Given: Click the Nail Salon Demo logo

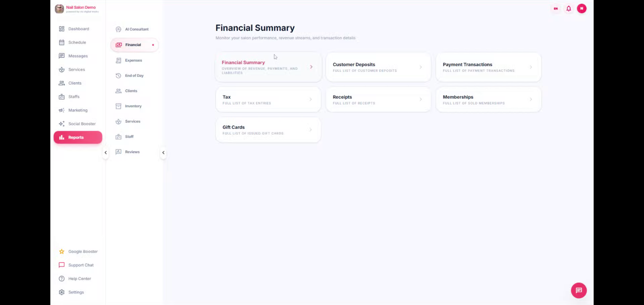Looking at the screenshot, I should pyautogui.click(x=59, y=9).
